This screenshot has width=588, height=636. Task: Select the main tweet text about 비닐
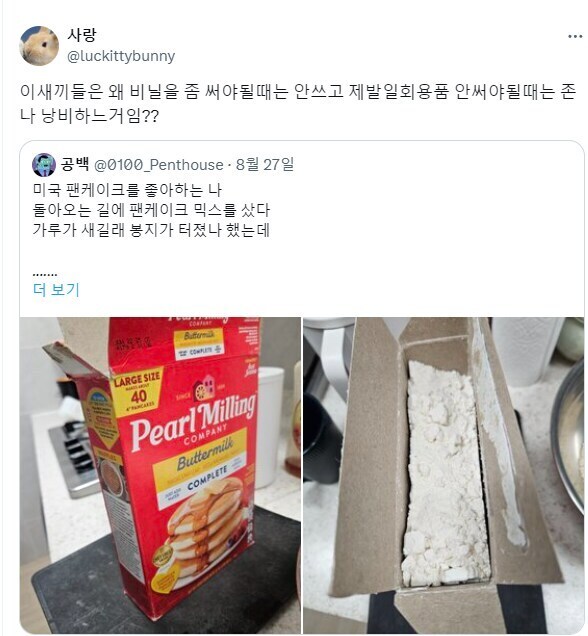point(298,104)
